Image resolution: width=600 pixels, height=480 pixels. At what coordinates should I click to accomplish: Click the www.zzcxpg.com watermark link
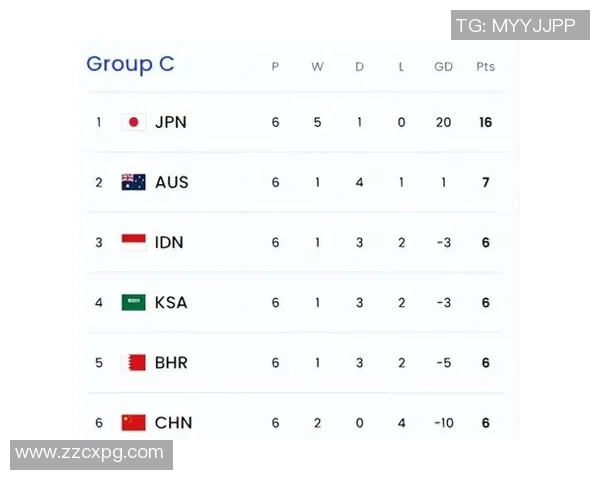[x=90, y=453]
